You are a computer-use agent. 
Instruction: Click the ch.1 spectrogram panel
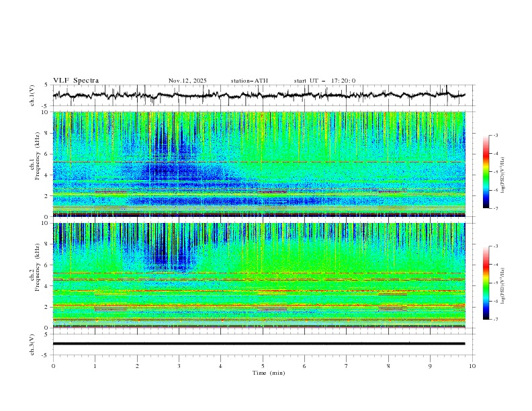pyautogui.click(x=259, y=164)
